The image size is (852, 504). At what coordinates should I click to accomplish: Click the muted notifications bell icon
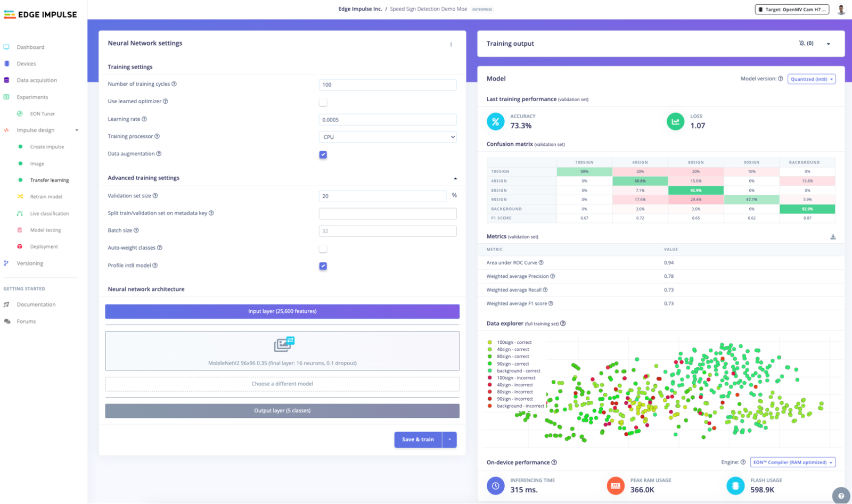click(802, 44)
